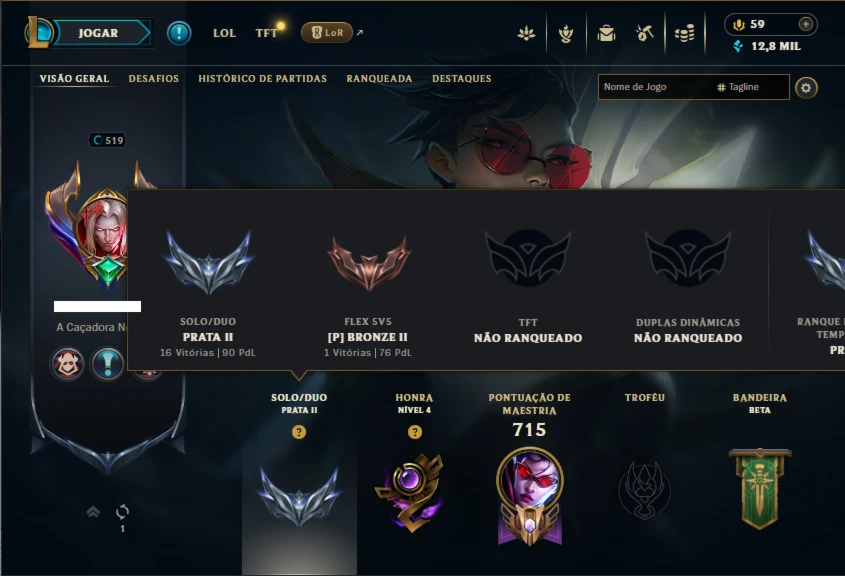Click the Nome de Jogo search field
Image resolution: width=845 pixels, height=576 pixels.
point(694,87)
